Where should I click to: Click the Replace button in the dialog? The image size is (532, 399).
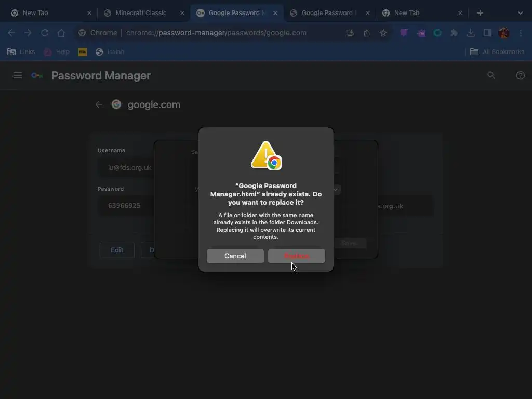296,256
